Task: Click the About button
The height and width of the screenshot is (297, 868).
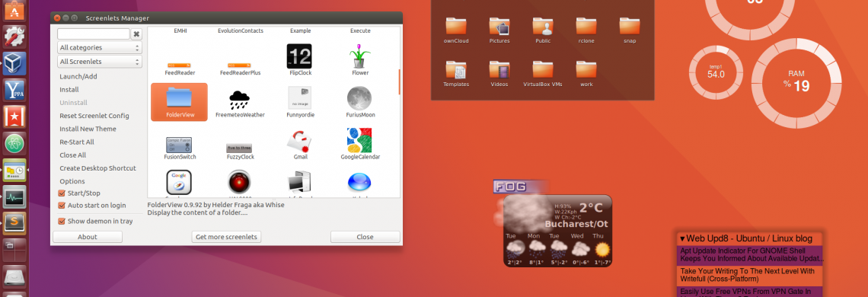Action: 88,237
